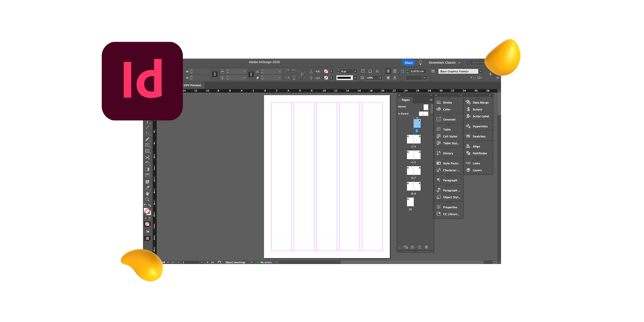Open the Object Styles panel
Screen dimensions: 644x322
click(448, 197)
